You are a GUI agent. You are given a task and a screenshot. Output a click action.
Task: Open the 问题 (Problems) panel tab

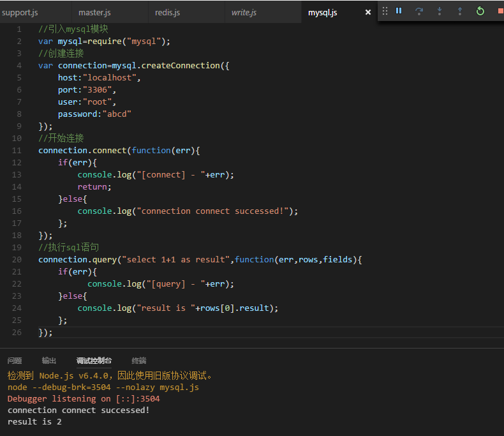click(15, 361)
